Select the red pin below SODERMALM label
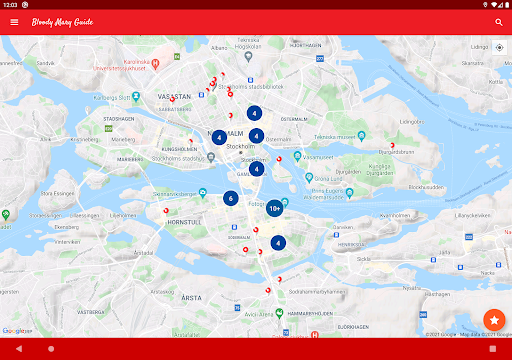The image size is (512, 360). (x=245, y=249)
